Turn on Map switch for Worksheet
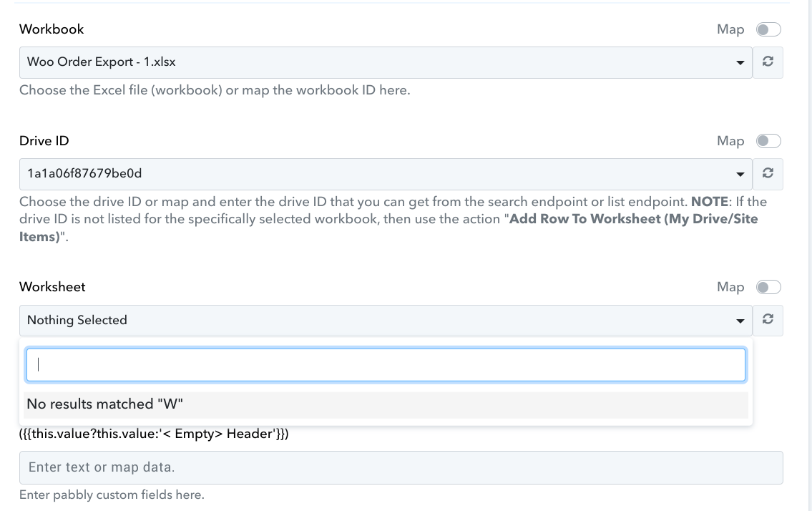This screenshot has width=812, height=511. coord(768,287)
